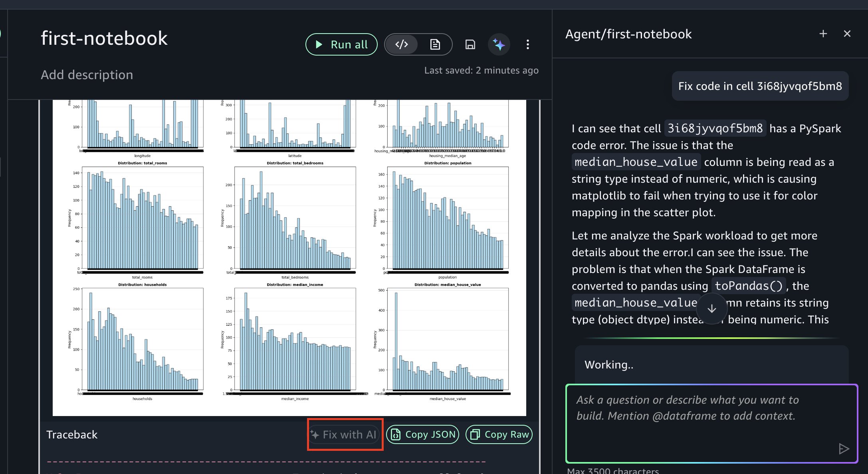Viewport: 868px width, 474px height.
Task: Copy traceback as JSON
Action: pyautogui.click(x=423, y=434)
